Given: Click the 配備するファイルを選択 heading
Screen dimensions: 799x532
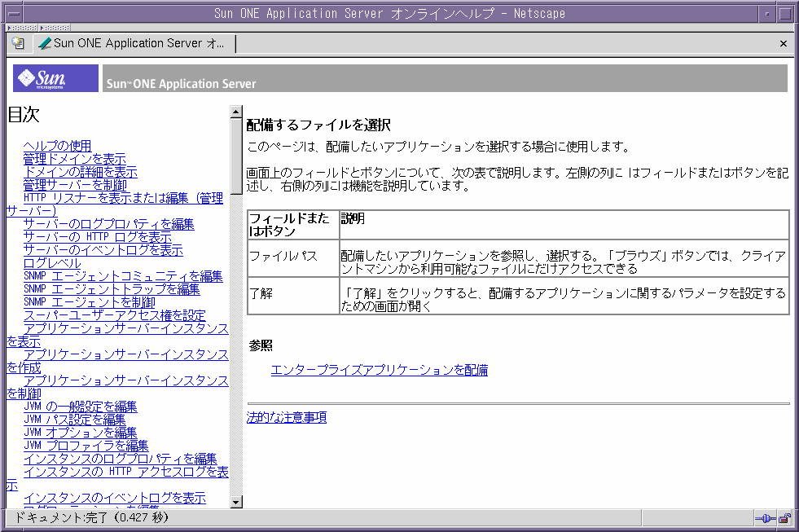Looking at the screenshot, I should [x=318, y=125].
